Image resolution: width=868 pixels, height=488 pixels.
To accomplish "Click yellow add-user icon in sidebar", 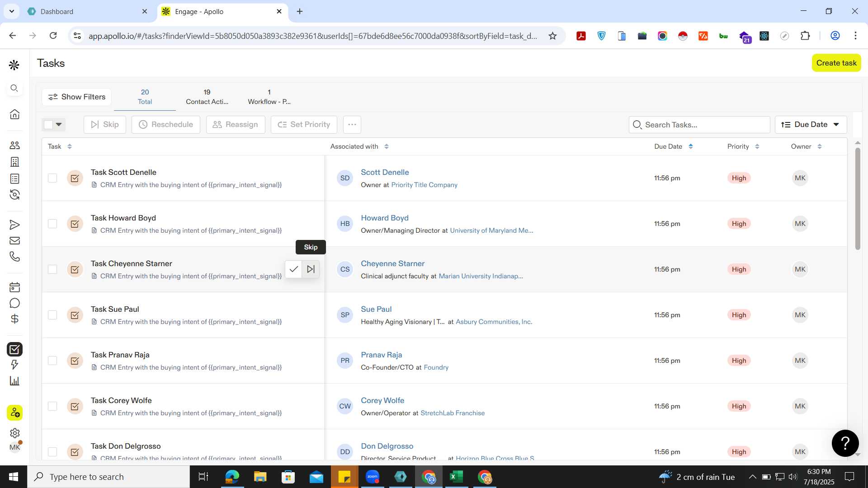I will [14, 413].
